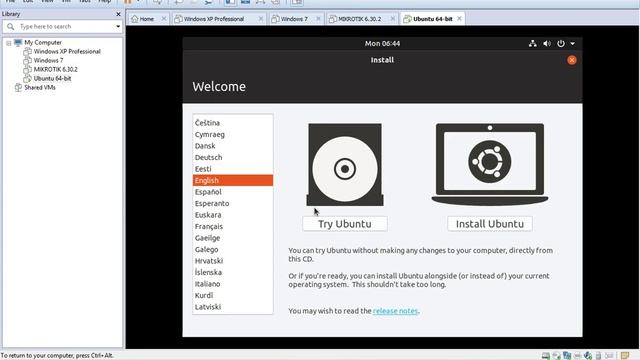Close the Windows XP Professional tab
Screen dimensions: 640x360
[261, 19]
